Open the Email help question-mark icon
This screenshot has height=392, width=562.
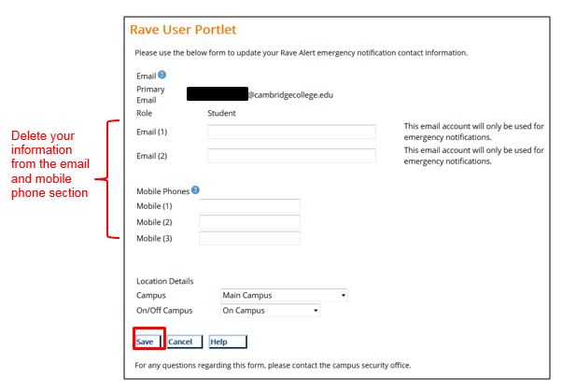[x=162, y=75]
